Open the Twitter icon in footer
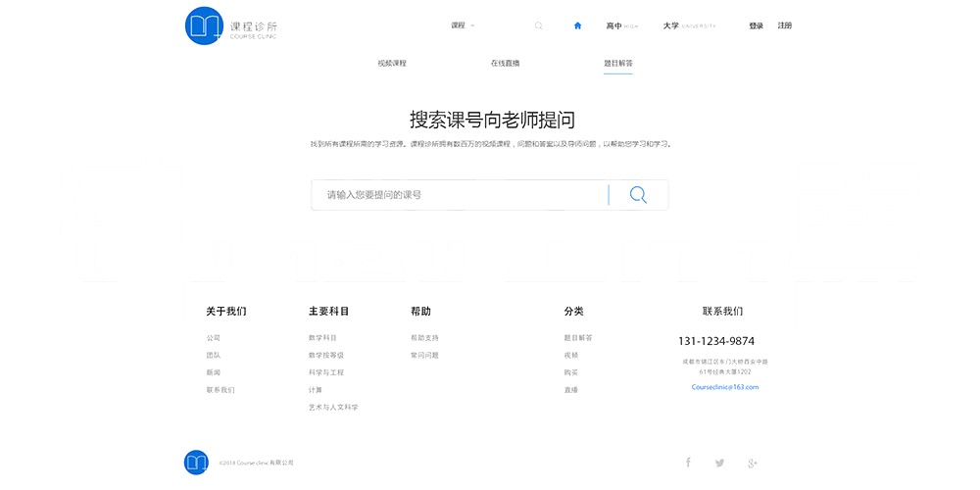The height and width of the screenshot is (490, 980). (719, 463)
